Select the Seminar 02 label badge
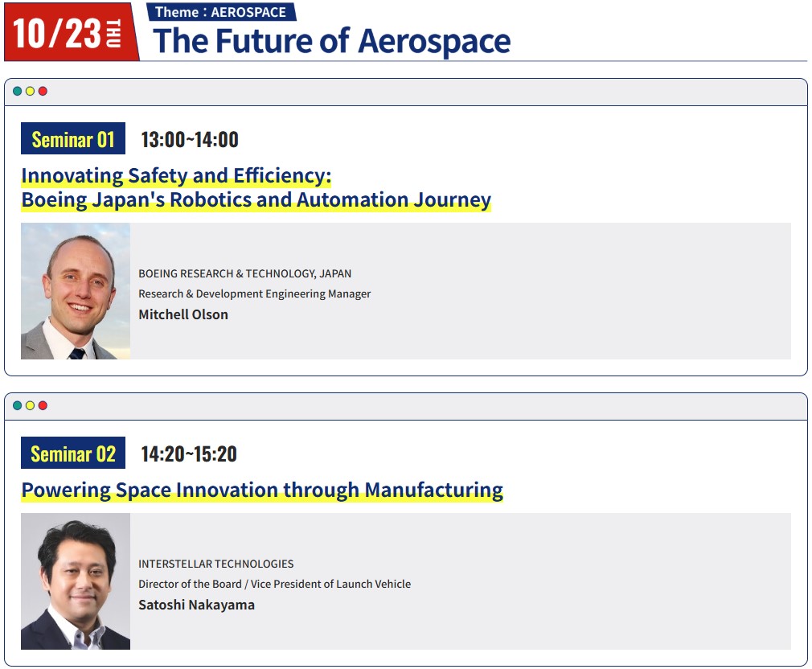 coord(73,453)
